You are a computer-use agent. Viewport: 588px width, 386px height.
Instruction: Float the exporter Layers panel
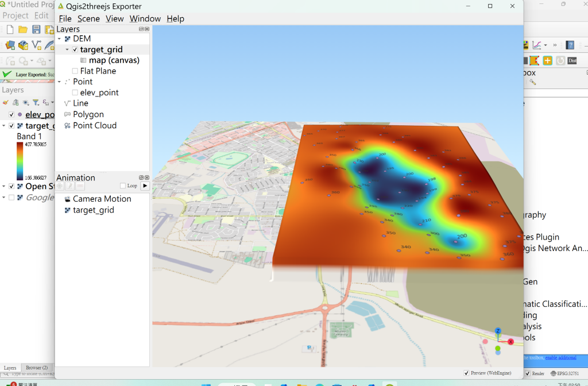pos(141,29)
